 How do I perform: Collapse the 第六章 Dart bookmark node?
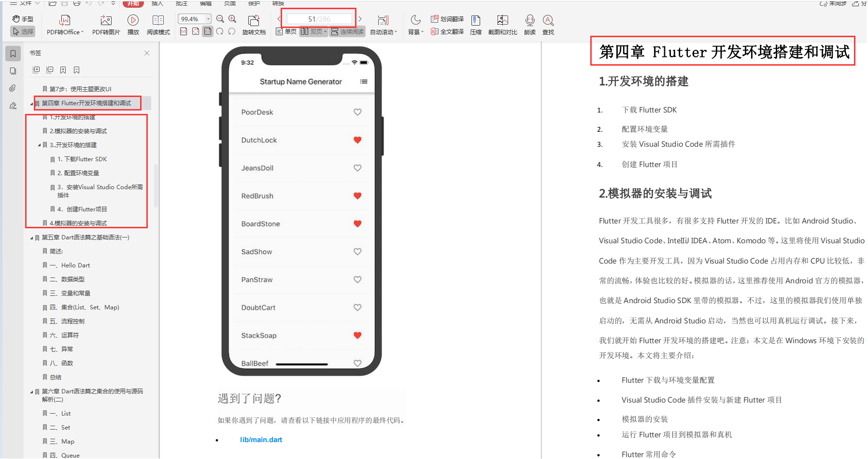pos(32,392)
